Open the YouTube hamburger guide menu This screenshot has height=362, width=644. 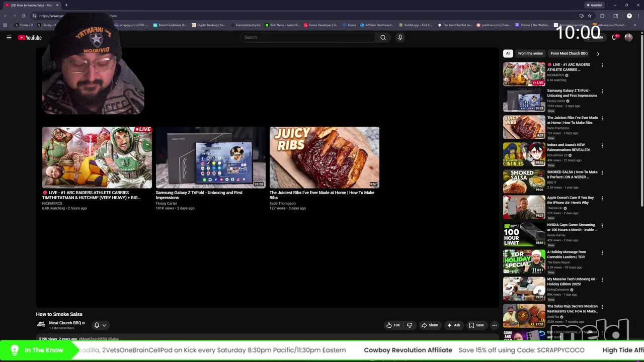[x=9, y=37]
